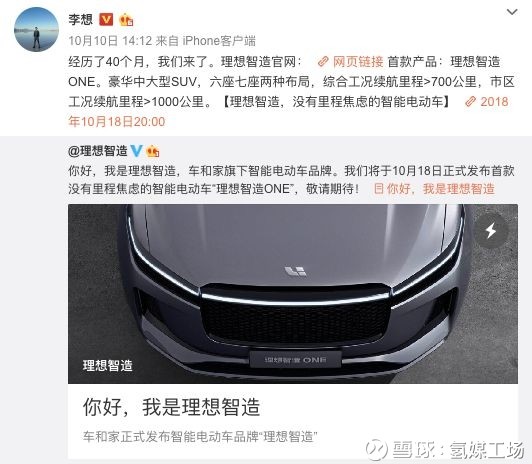Screen dimensions: 532x464
Task: Click the link icon before 网页链接
Action: pyautogui.click(x=323, y=62)
